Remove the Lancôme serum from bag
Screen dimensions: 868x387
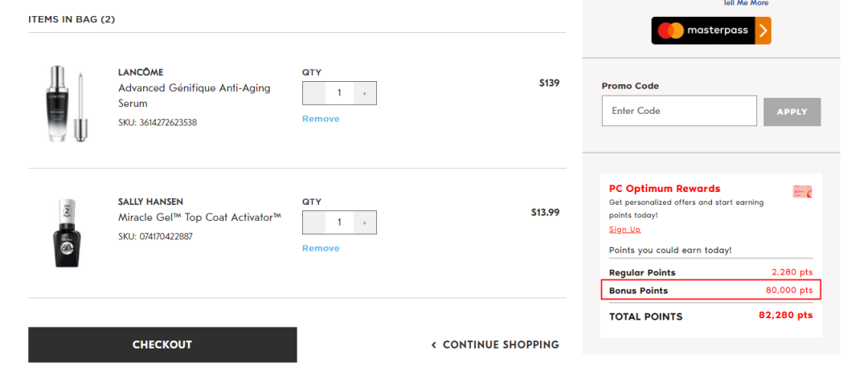(321, 119)
